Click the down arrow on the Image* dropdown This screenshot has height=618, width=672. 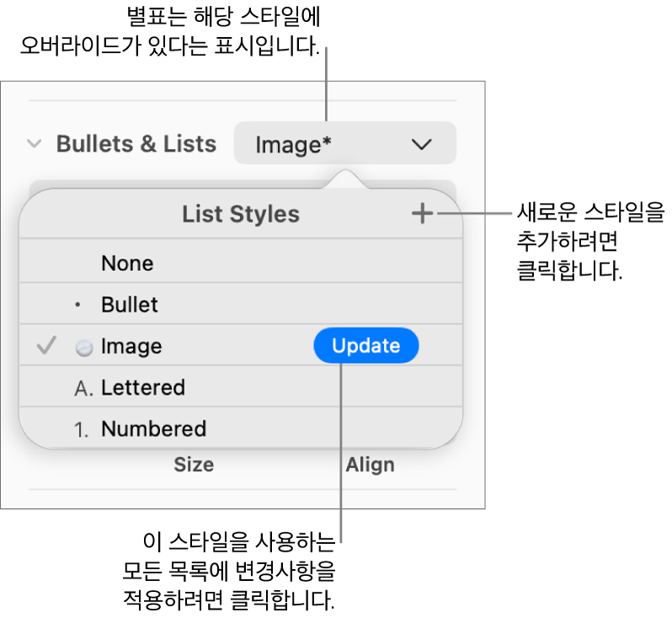click(422, 145)
